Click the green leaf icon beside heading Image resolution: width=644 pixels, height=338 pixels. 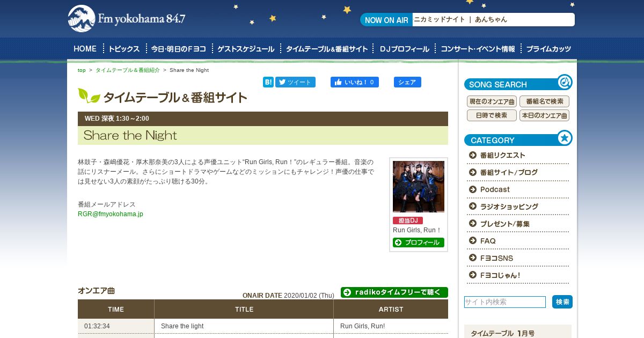tap(89, 95)
